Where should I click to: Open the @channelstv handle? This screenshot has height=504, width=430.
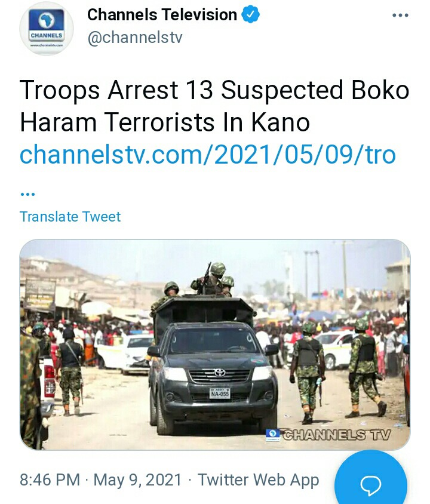click(x=134, y=38)
